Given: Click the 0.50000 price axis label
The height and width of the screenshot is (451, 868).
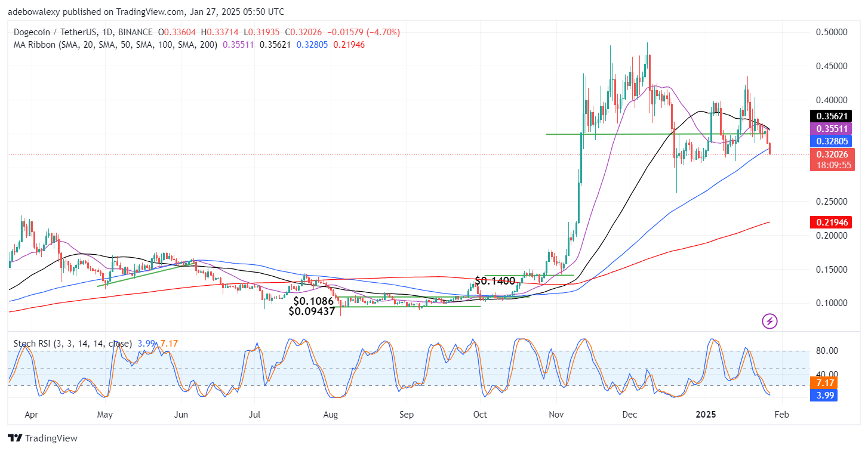Looking at the screenshot, I should 832,32.
